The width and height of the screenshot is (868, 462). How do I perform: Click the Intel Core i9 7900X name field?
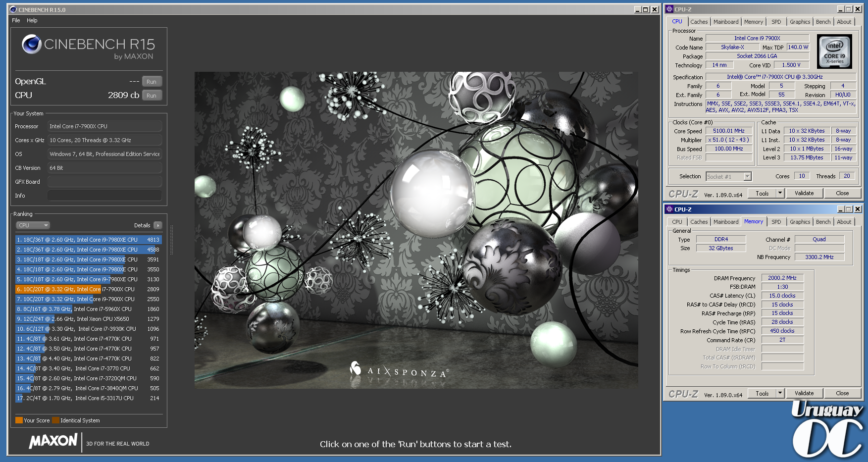[757, 38]
